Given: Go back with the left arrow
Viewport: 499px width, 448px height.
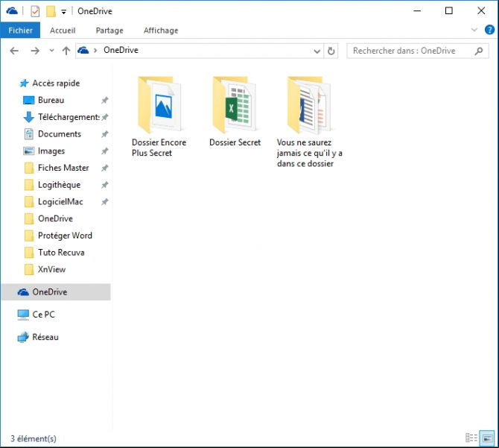Looking at the screenshot, I should [x=14, y=51].
